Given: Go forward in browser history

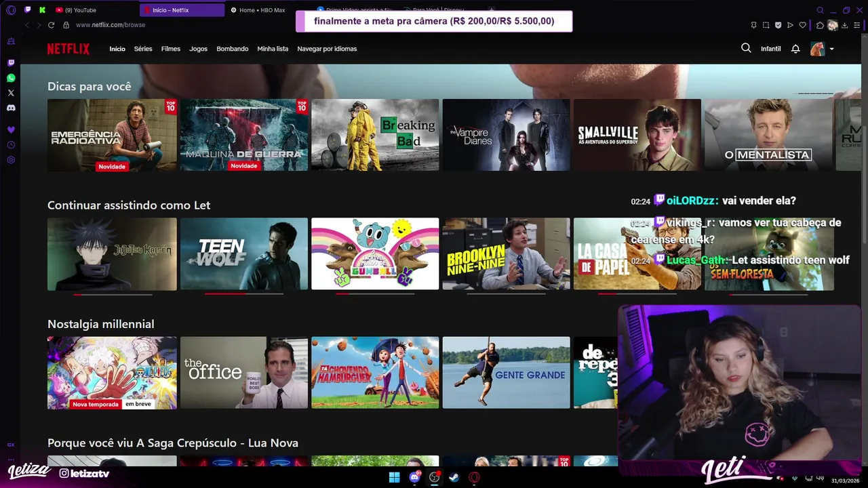Looking at the screenshot, I should [39, 25].
